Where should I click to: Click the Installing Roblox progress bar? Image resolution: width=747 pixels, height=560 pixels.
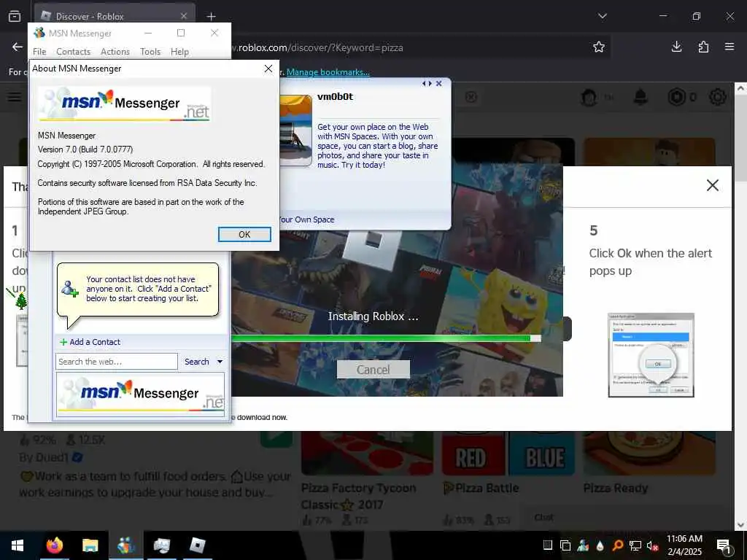[x=386, y=338]
